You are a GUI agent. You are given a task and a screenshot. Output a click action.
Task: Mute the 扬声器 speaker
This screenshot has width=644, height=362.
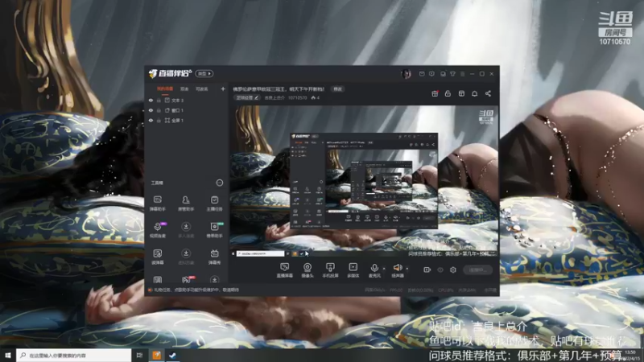click(397, 270)
